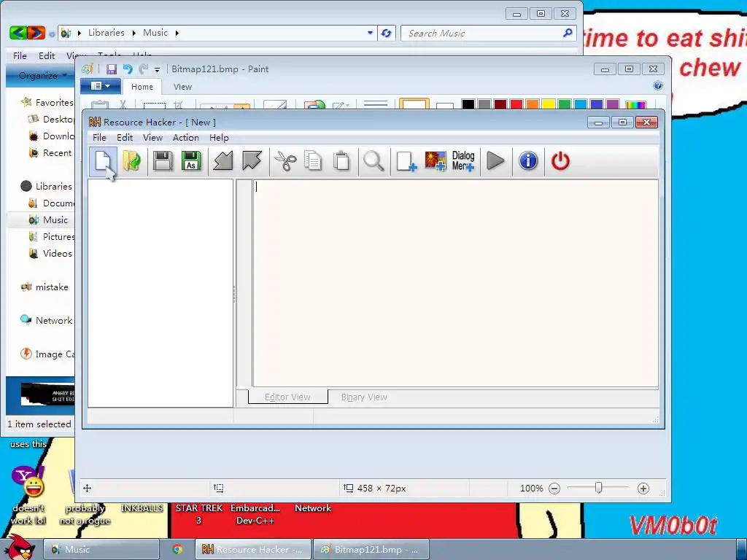Select Videos in Explorer navigation pane
The image size is (747, 560).
57,253
